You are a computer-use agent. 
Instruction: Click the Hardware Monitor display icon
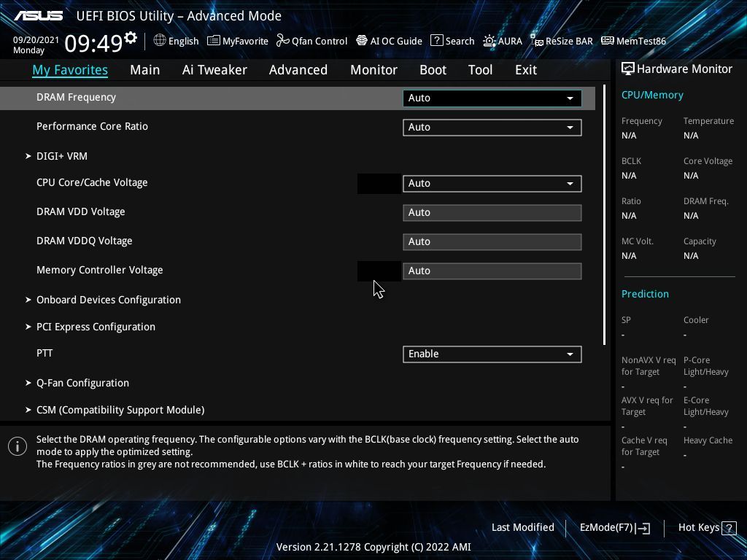click(x=628, y=69)
